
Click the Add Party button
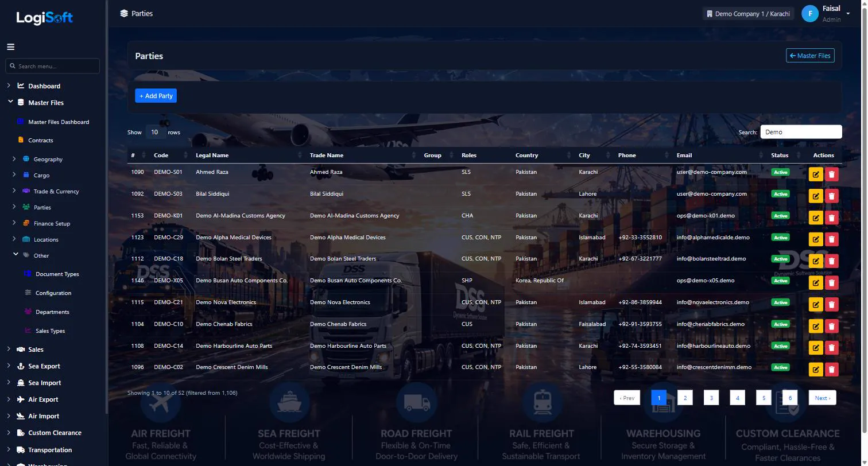(x=156, y=96)
